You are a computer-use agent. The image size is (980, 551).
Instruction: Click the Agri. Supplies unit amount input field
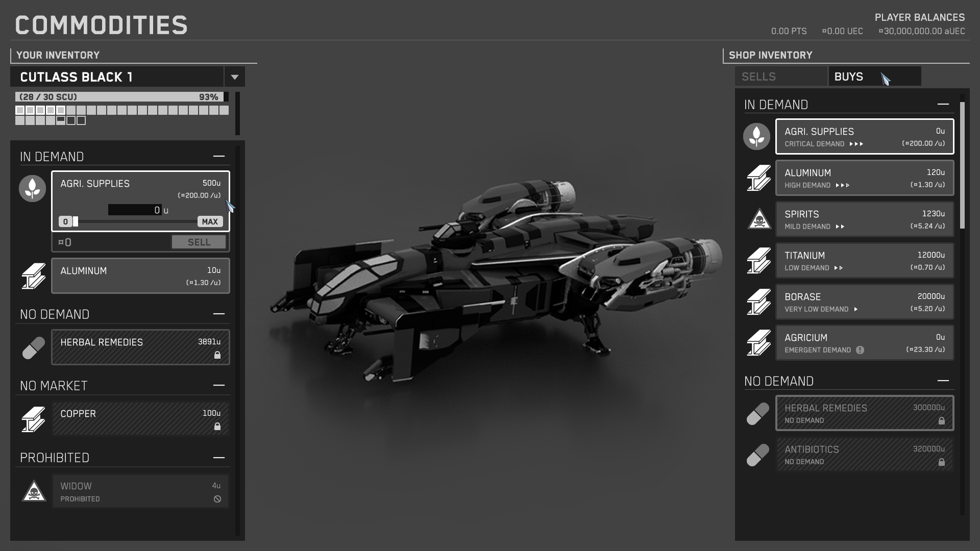tap(135, 210)
